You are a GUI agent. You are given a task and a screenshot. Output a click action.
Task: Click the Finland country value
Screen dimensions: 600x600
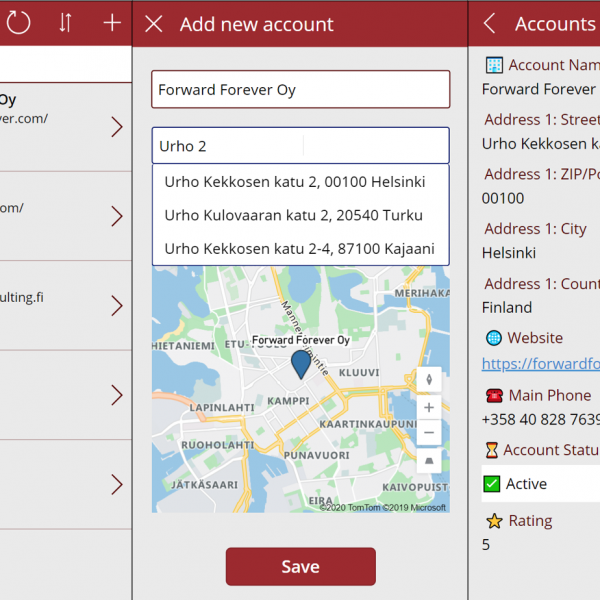(x=507, y=307)
